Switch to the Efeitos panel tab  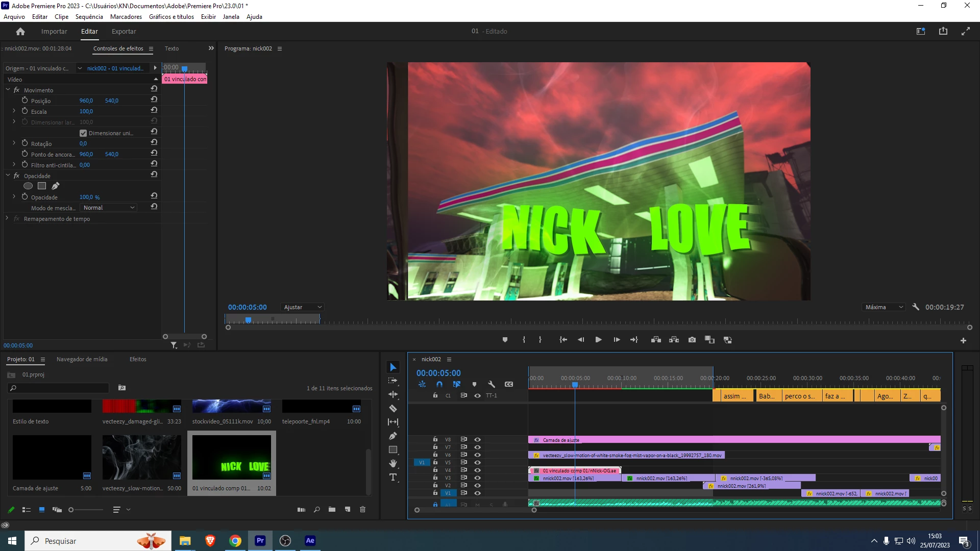click(x=138, y=359)
